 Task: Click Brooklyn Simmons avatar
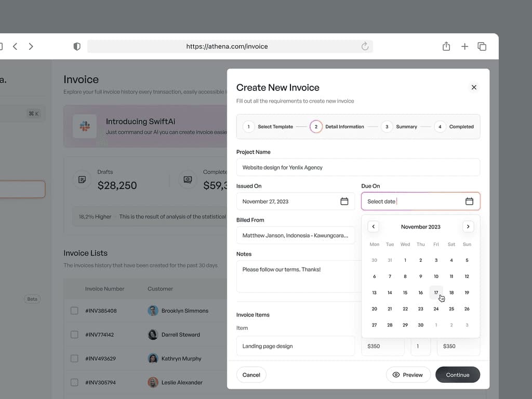click(153, 311)
